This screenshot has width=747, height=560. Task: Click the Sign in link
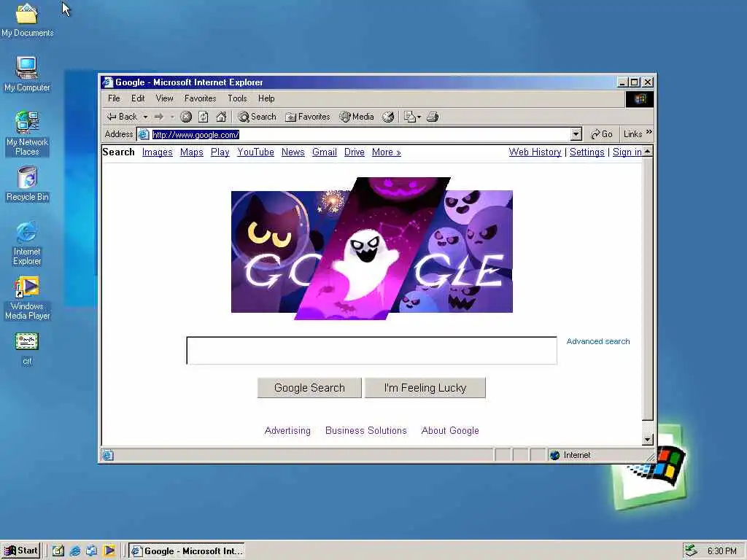627,152
